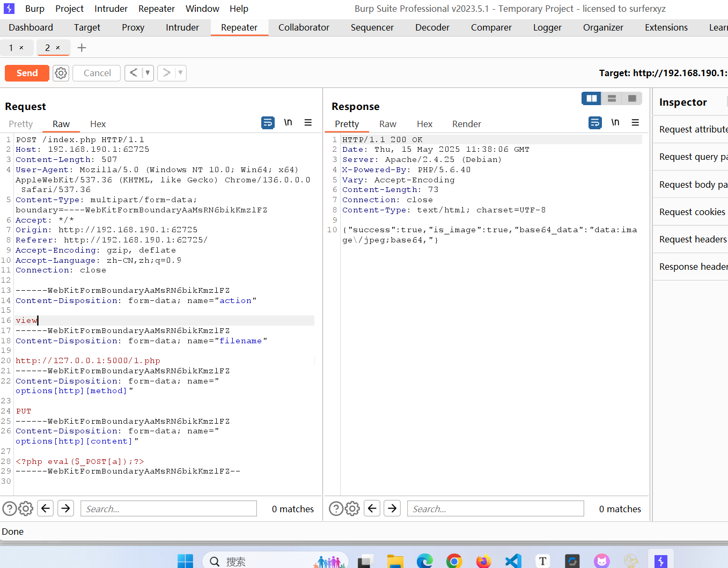
Task: Open the previous-history dropdown arrow
Action: coord(148,72)
